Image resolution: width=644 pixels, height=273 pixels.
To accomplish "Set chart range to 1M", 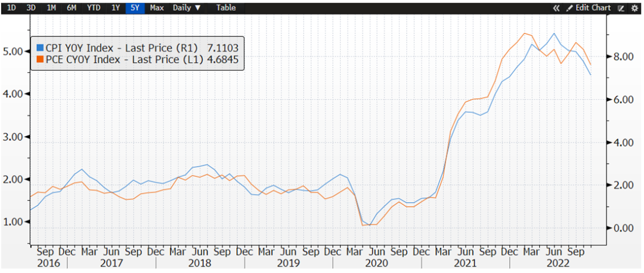I will (x=51, y=8).
